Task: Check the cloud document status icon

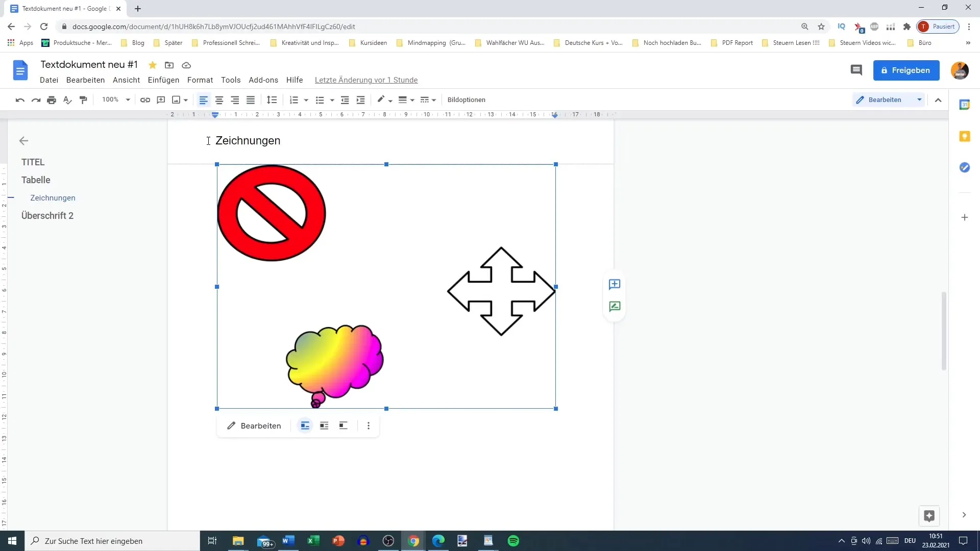Action: [x=186, y=65]
